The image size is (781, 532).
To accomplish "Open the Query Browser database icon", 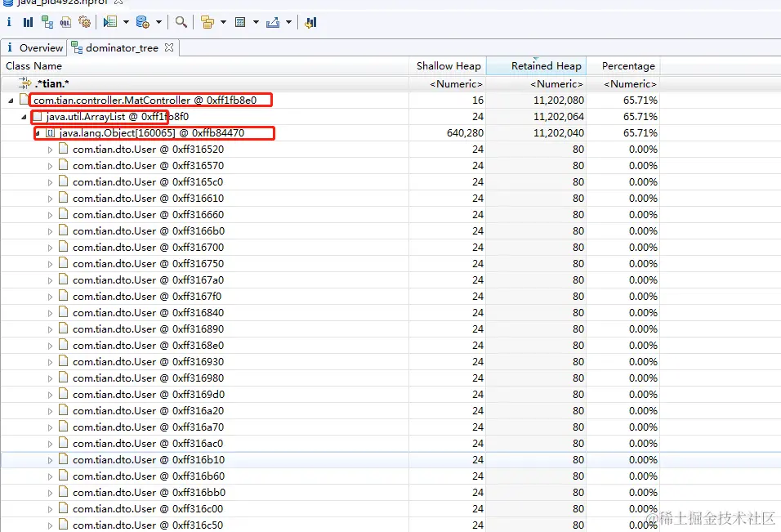I will [142, 22].
